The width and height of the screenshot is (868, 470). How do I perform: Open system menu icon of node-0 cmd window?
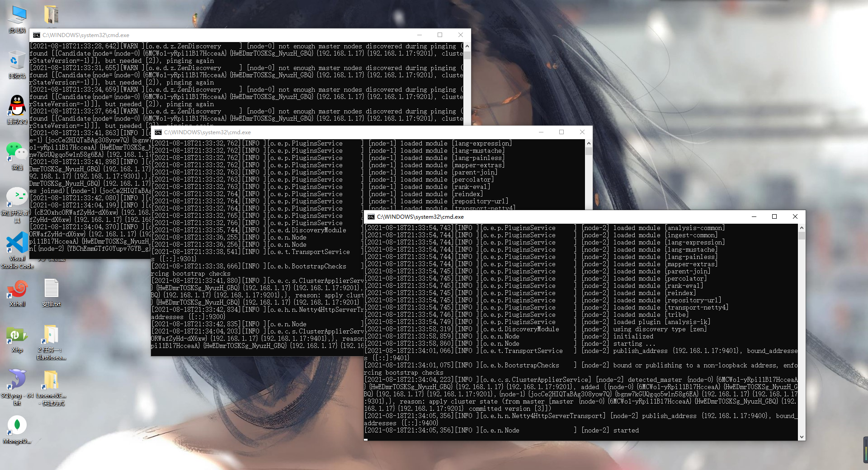37,35
